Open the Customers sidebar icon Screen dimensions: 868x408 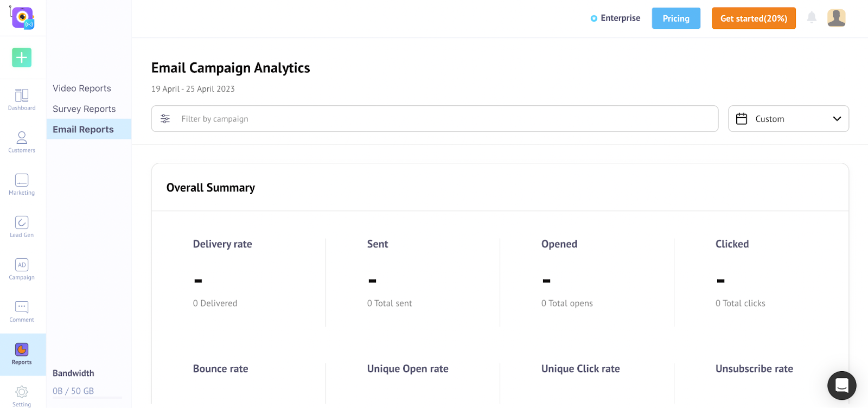pos(22,142)
